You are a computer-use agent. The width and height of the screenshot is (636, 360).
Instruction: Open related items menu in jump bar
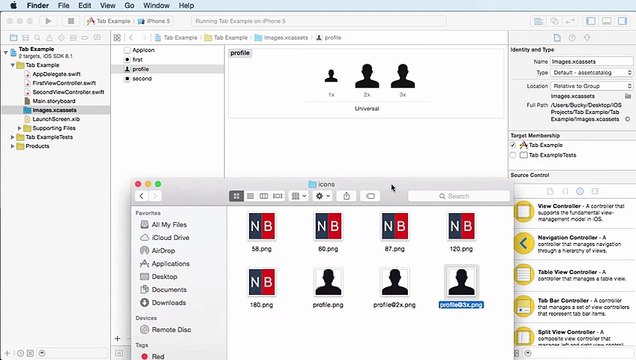(117, 38)
